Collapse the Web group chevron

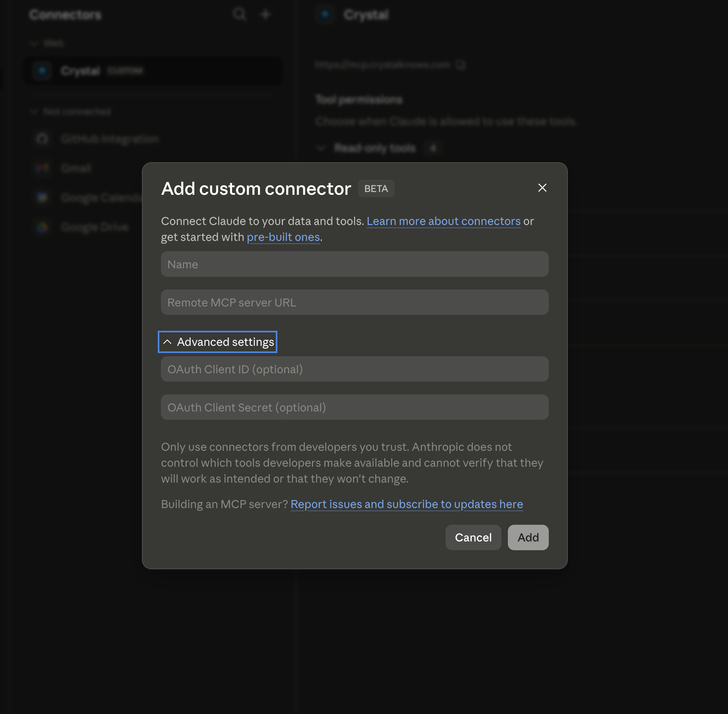34,43
